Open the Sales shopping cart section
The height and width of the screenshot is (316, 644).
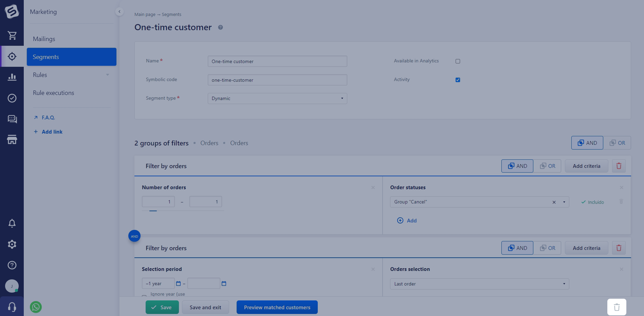click(x=12, y=35)
